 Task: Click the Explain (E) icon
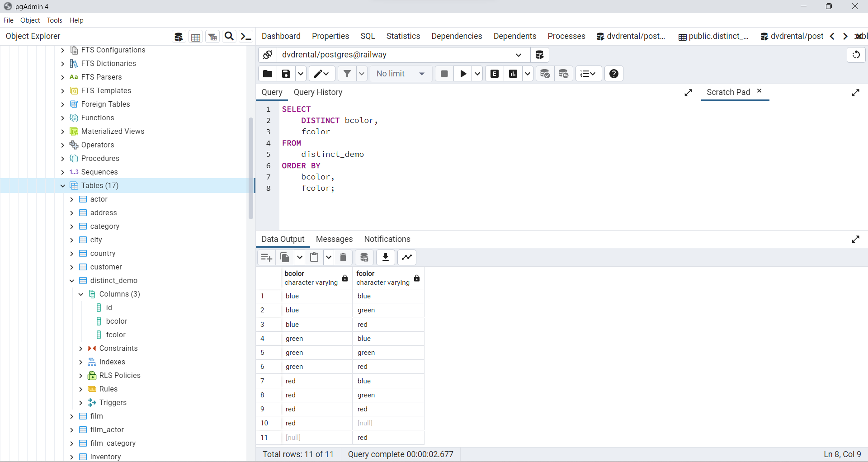point(495,74)
